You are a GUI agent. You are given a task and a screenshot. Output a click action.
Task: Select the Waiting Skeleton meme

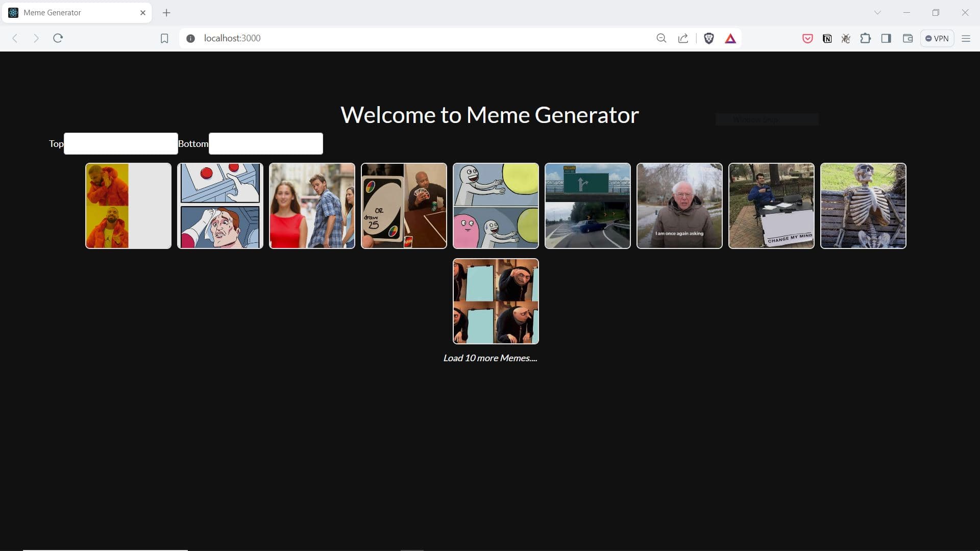click(x=863, y=206)
